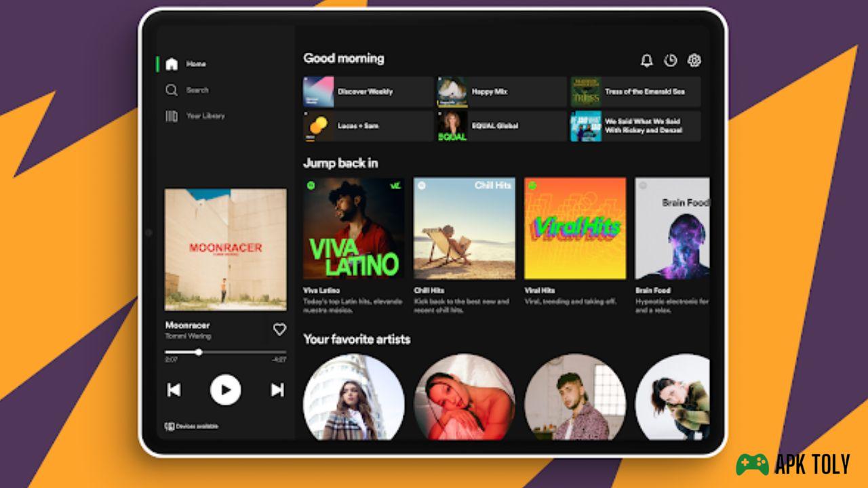
Task: Open the Viral Hits playlist cover
Action: pyautogui.click(x=575, y=228)
